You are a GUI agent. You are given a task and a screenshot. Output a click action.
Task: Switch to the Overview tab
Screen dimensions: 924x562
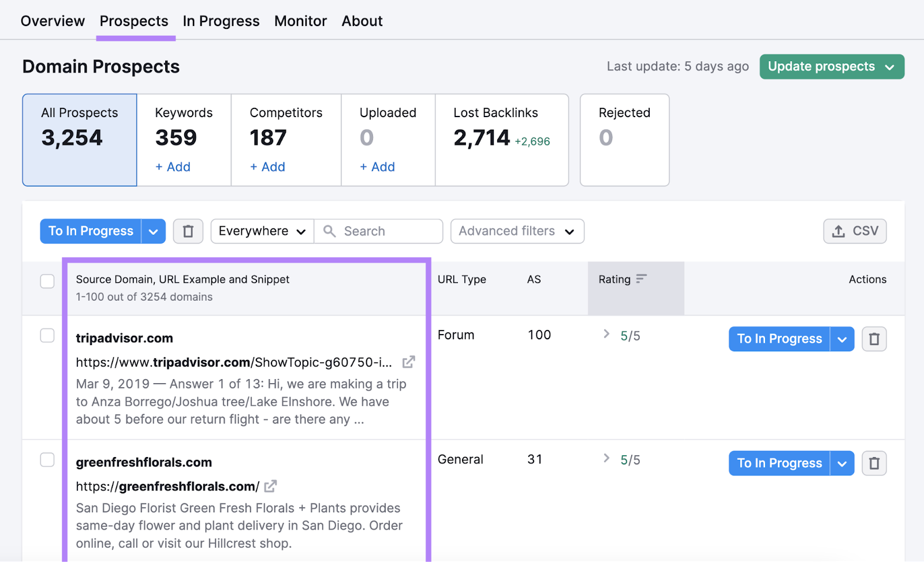click(x=53, y=21)
